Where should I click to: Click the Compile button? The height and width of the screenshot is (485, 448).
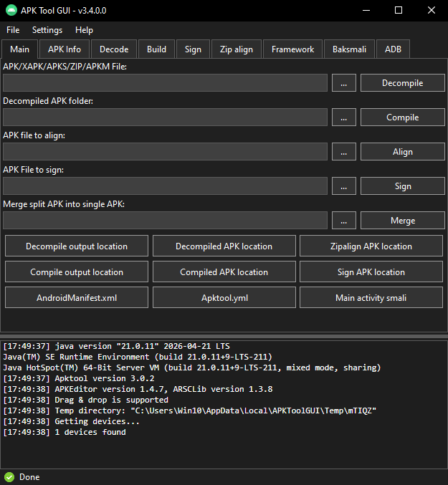click(x=403, y=117)
